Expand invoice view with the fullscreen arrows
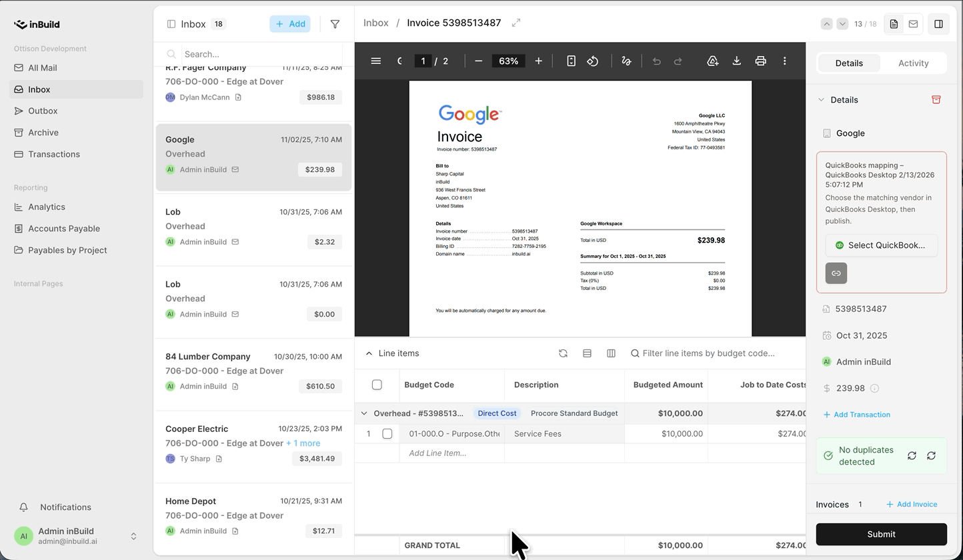 [x=516, y=23]
